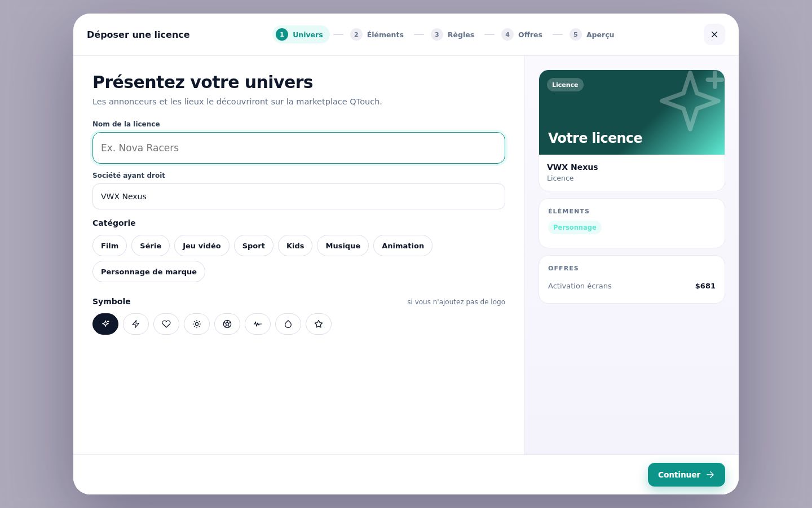
Task: Select the Film category chip
Action: click(x=109, y=246)
